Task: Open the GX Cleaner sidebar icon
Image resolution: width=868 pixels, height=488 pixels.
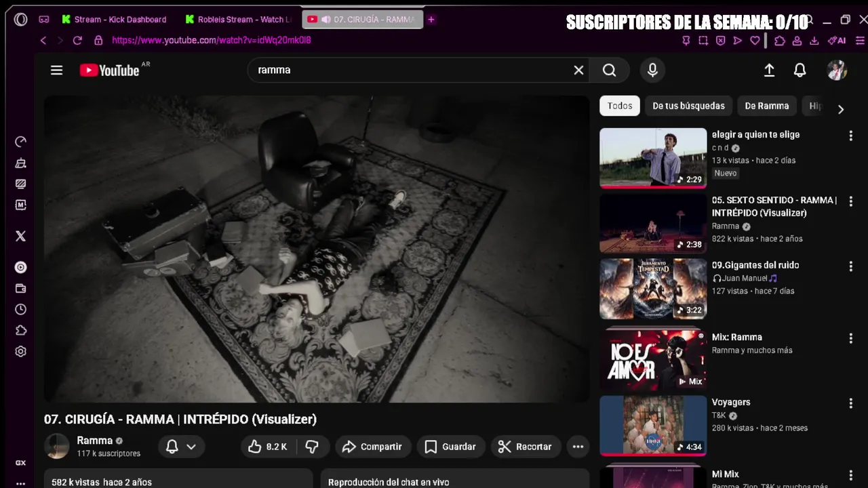Action: point(20,163)
